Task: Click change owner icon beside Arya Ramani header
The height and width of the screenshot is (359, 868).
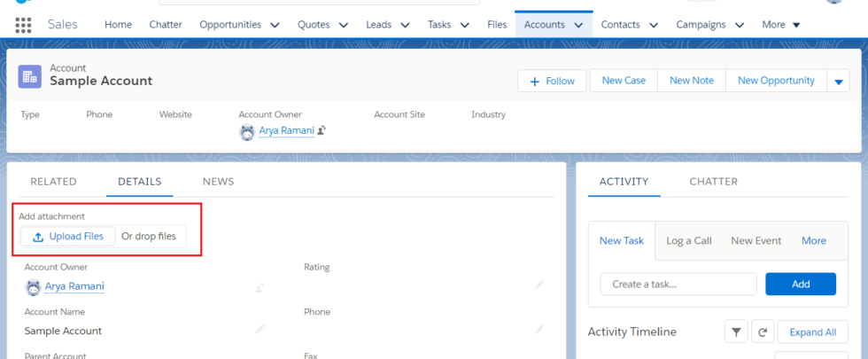Action: 322,131
